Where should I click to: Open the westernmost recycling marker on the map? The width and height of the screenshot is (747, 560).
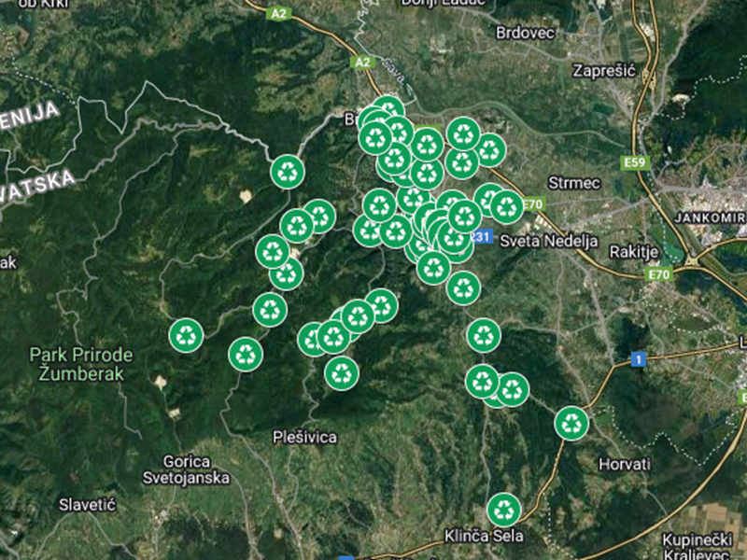click(187, 334)
